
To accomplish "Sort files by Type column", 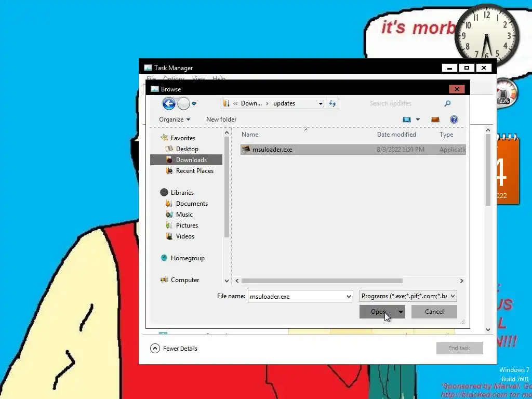I will tap(446, 135).
